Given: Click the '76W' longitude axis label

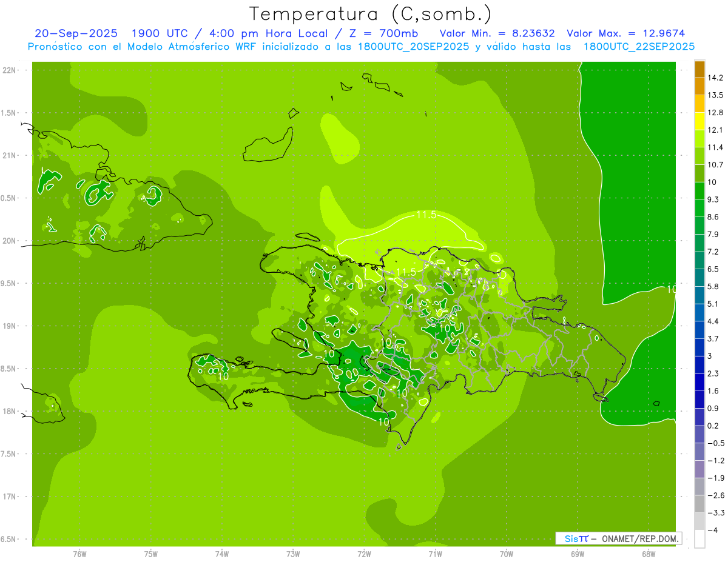Looking at the screenshot, I should (79, 553).
